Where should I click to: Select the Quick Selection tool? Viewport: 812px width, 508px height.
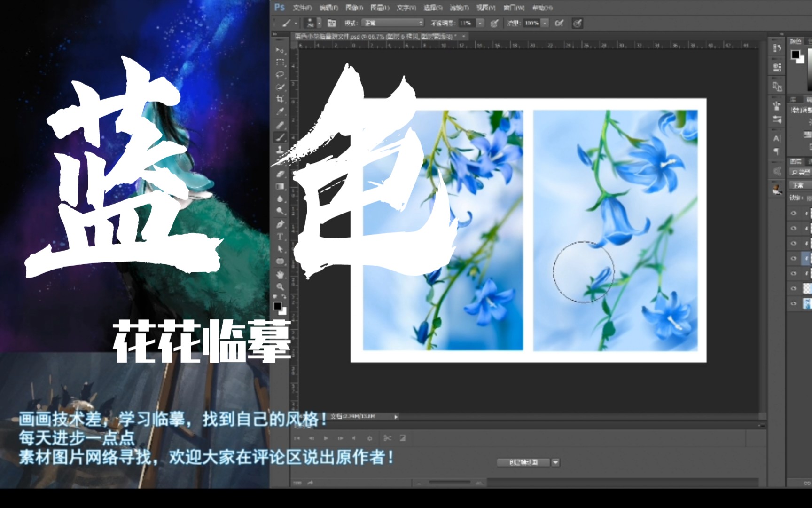280,87
